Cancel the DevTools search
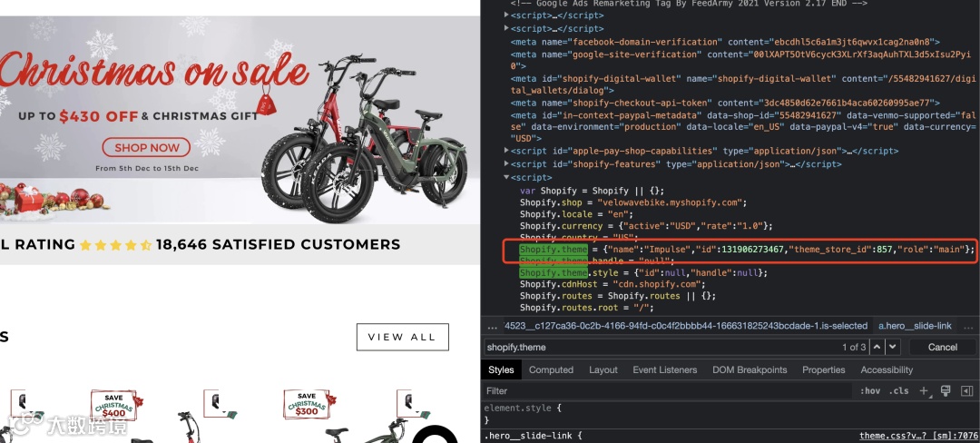 click(942, 347)
